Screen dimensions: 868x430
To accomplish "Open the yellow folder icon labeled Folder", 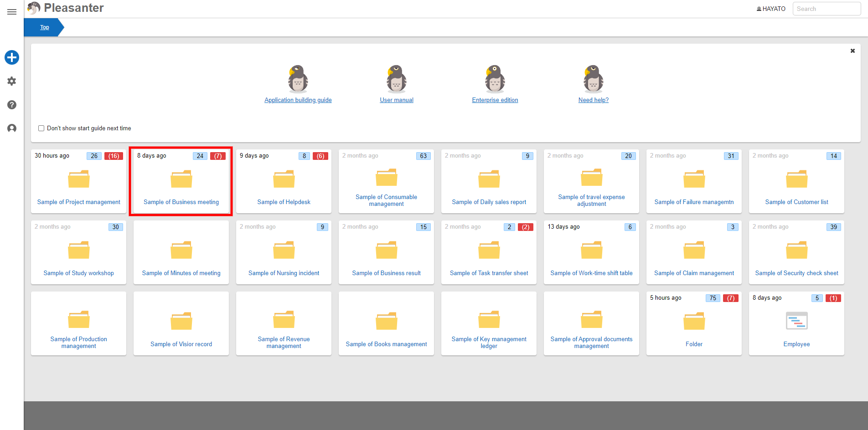I will pos(694,321).
